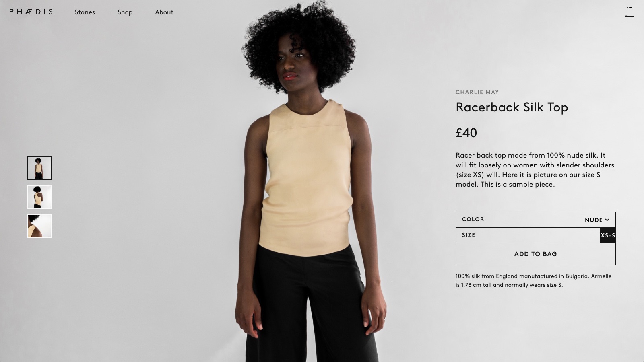Open the CHARLIE MAY brand link
Screen dimensions: 644x362
pyautogui.click(x=477, y=92)
